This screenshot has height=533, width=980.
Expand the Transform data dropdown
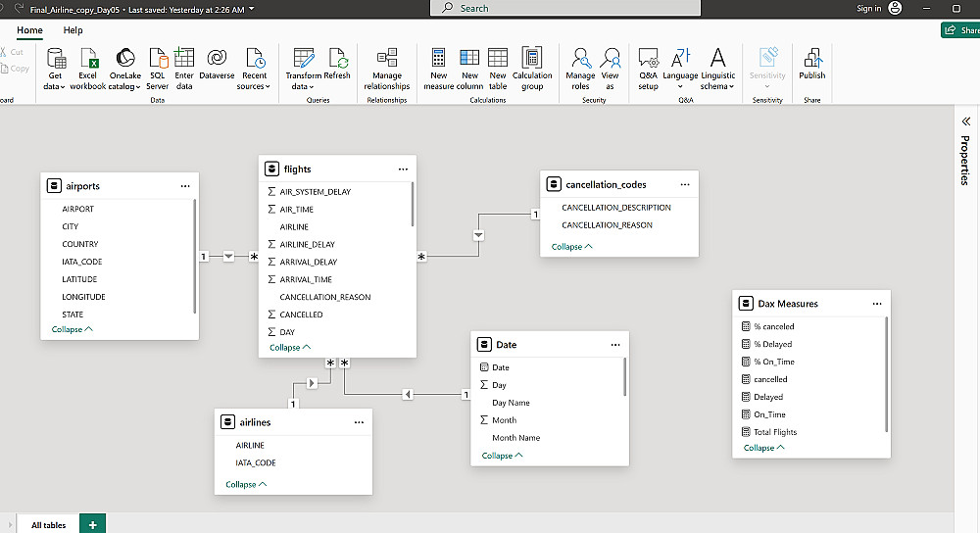(304, 81)
